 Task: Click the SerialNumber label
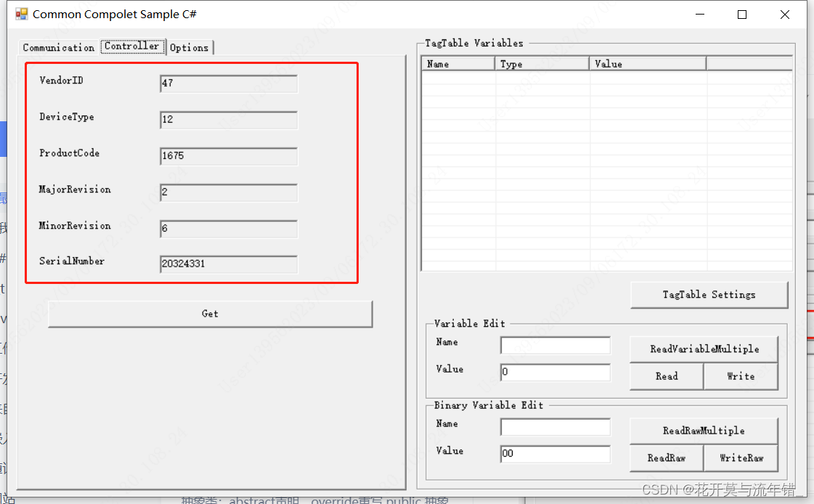(x=72, y=261)
